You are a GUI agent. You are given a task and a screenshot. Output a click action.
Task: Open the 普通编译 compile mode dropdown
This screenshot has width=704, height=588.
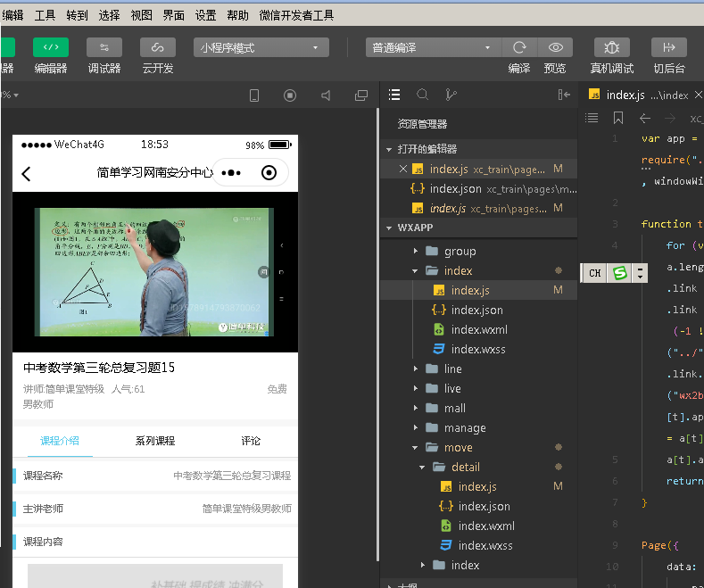434,47
